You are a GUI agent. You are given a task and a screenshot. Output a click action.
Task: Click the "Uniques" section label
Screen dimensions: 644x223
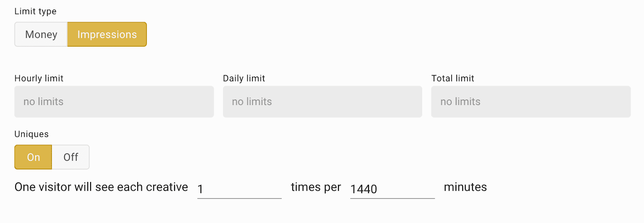click(31, 134)
